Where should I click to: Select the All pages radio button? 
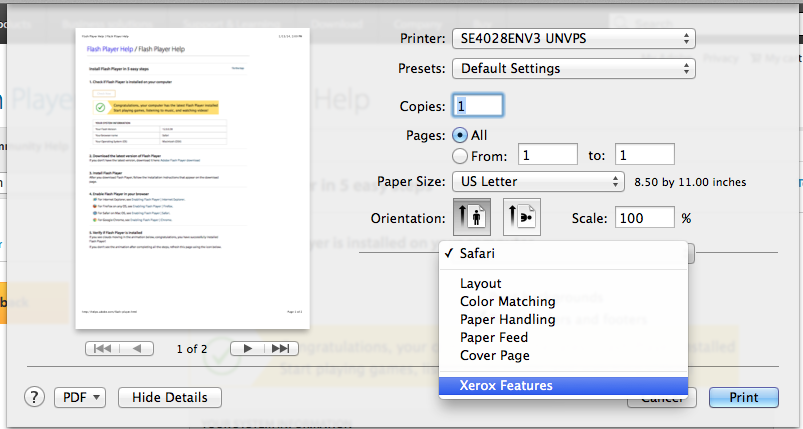460,135
